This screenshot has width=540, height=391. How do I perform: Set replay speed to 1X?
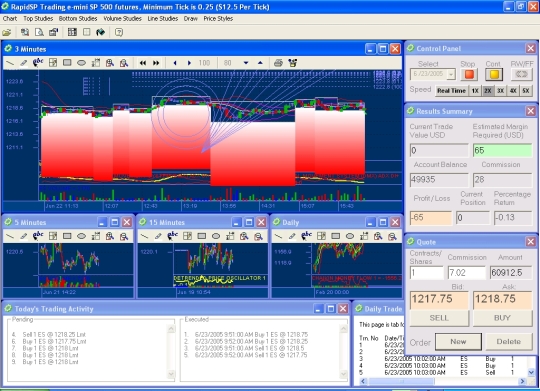tap(475, 91)
